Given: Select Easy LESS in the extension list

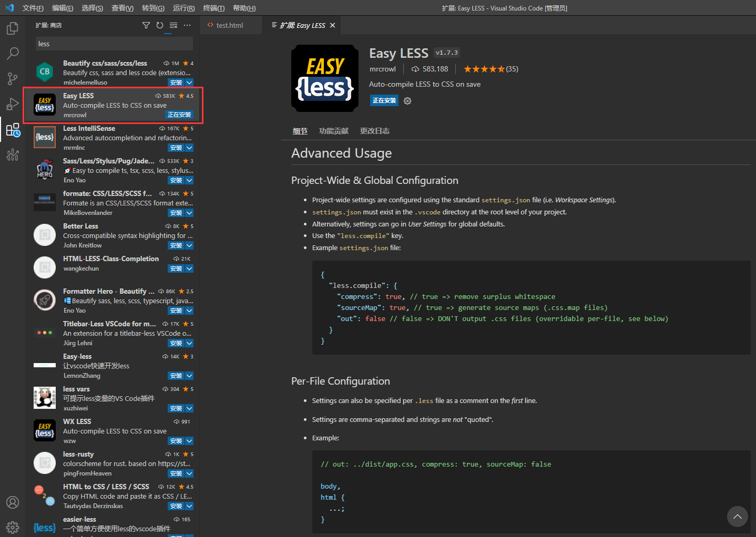Looking at the screenshot, I should (113, 105).
